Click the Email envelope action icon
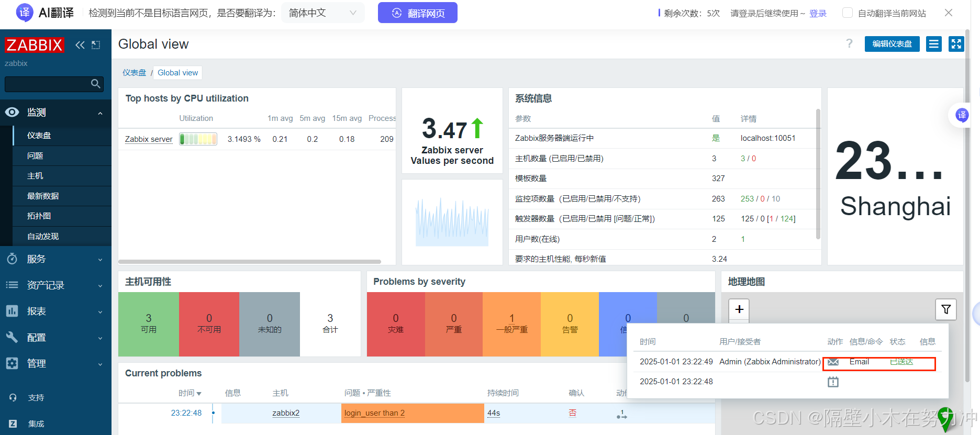 click(x=833, y=362)
